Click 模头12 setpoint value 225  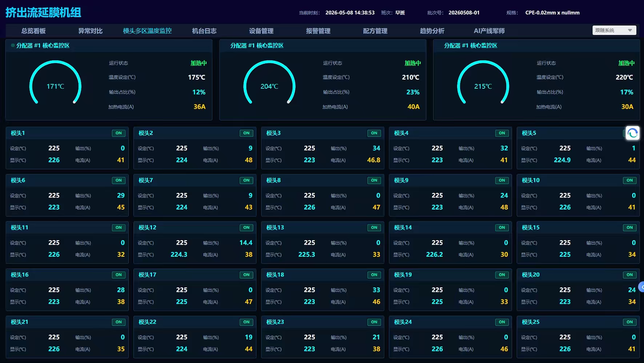pyautogui.click(x=182, y=243)
